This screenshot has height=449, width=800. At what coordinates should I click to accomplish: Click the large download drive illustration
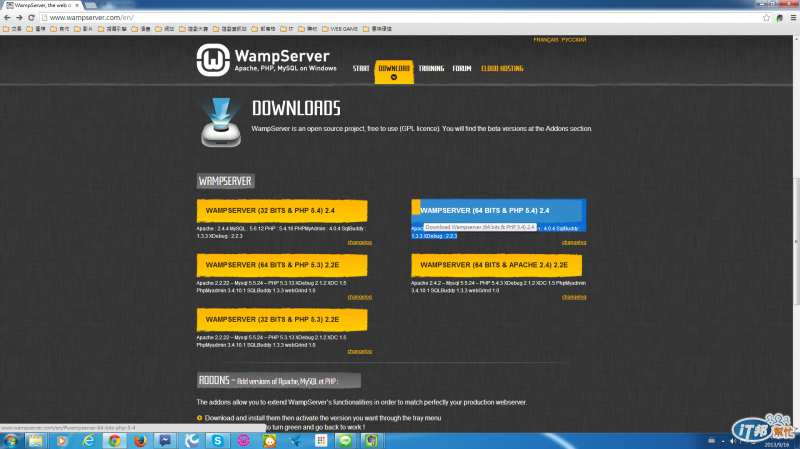(221, 122)
